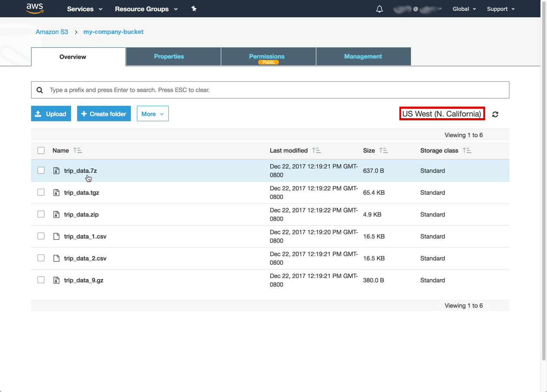The width and height of the screenshot is (547, 392).
Task: Click the pin shortcut icon in navbar
Action: (194, 9)
